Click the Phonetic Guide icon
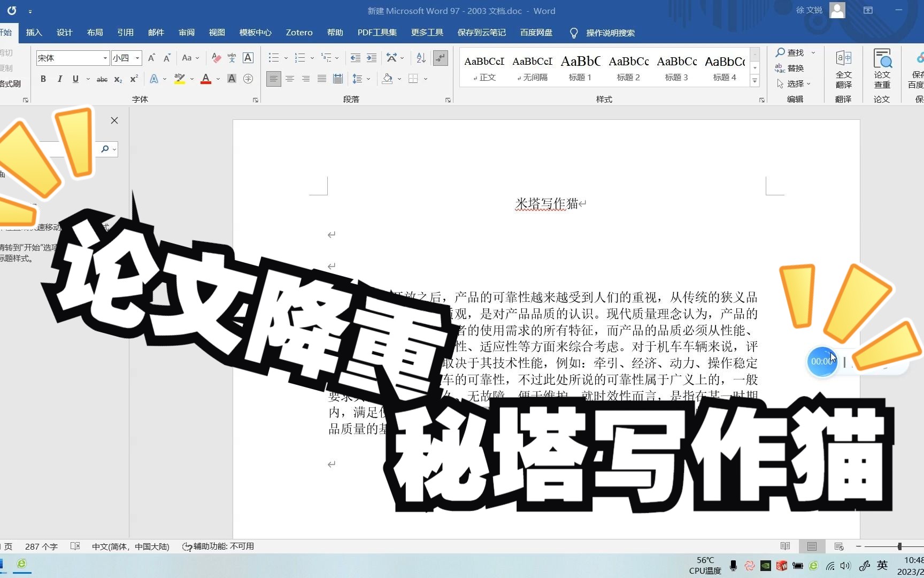Viewport: 924px width, 578px height. click(x=232, y=58)
